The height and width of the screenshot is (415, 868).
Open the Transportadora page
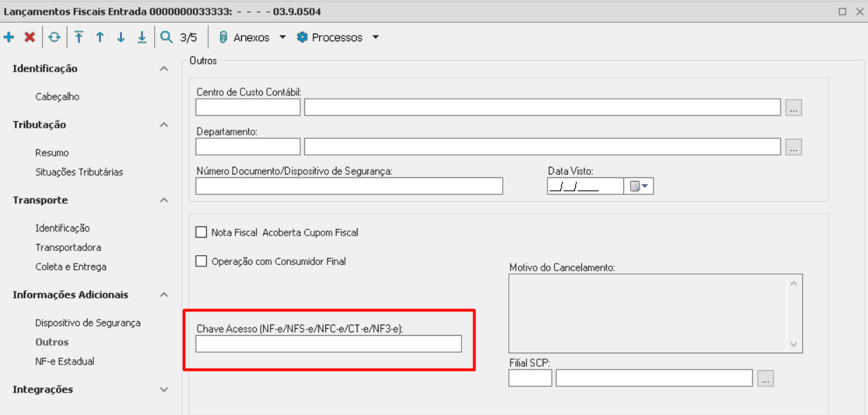click(x=68, y=247)
